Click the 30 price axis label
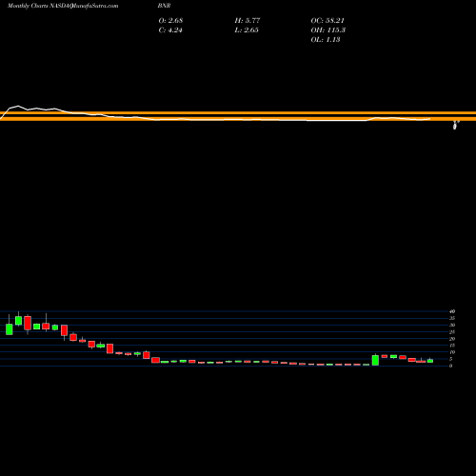The image size is (476, 476). (x=452, y=325)
